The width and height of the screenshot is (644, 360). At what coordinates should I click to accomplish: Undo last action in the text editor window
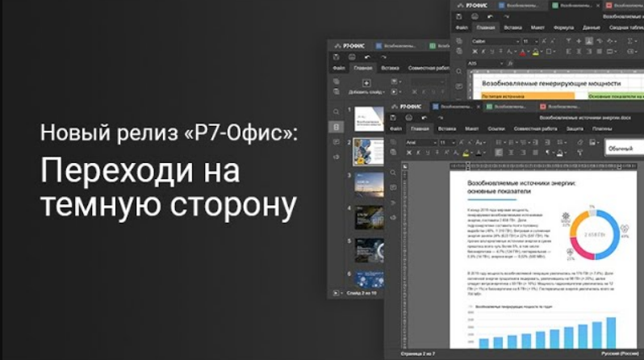424,118
